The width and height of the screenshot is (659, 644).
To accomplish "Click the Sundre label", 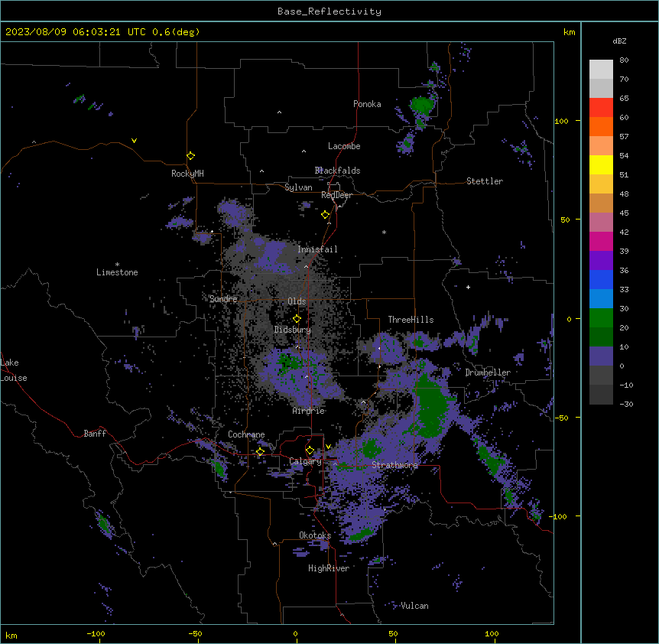I will pyautogui.click(x=223, y=299).
